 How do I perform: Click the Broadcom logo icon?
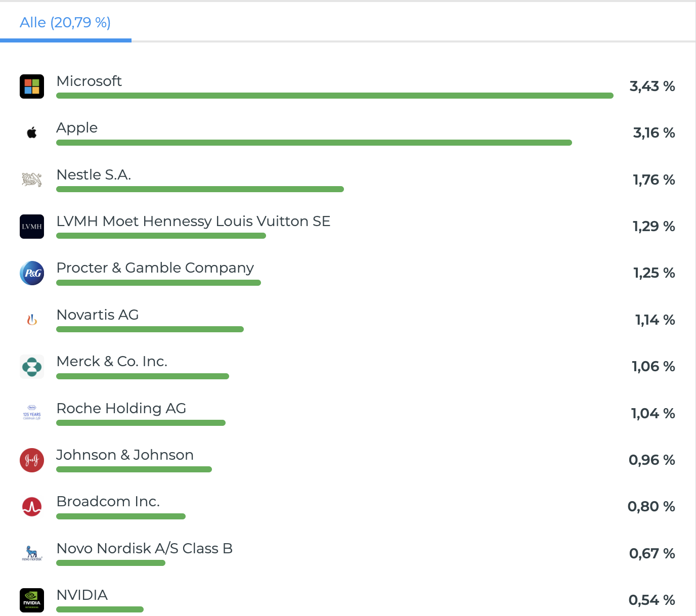point(32,507)
